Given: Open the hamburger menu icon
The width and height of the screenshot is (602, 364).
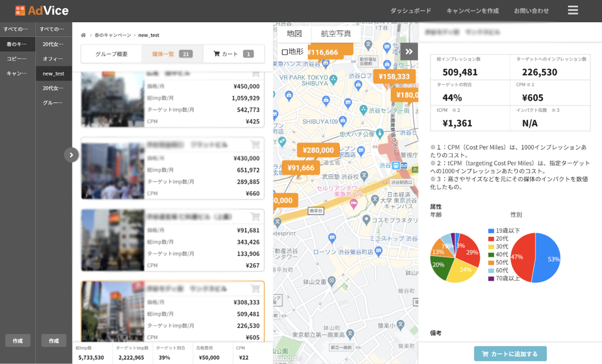Looking at the screenshot, I should [x=573, y=10].
